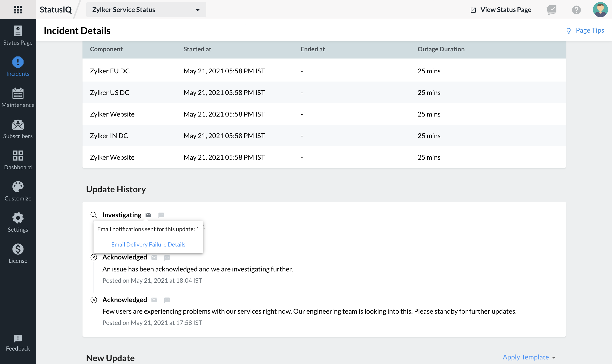Click the user profile avatar
Screen dimensions: 612x364
600,10
